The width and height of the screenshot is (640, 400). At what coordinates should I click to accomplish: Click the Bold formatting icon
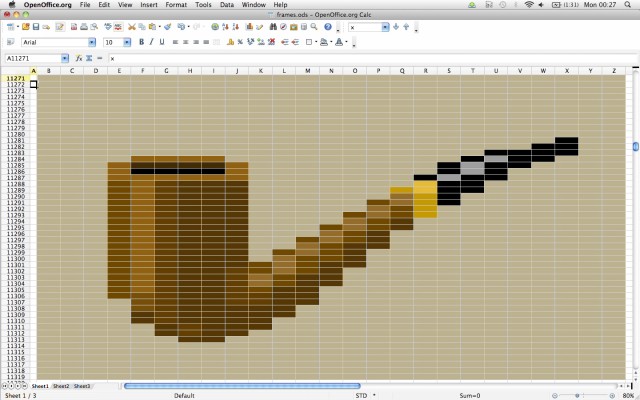click(x=141, y=42)
